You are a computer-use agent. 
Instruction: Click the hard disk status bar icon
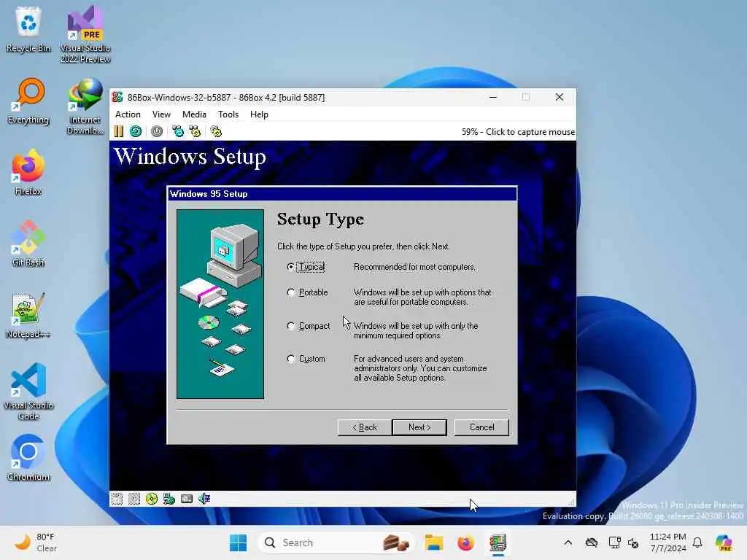(187, 499)
